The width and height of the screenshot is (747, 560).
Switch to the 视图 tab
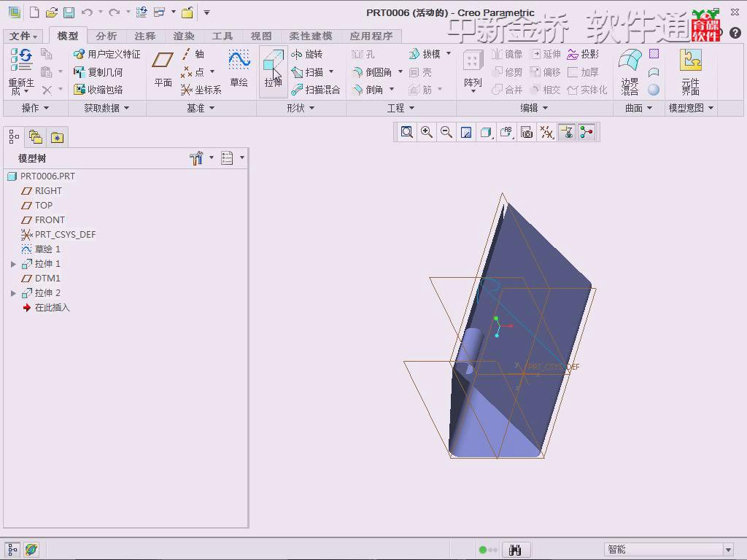261,36
